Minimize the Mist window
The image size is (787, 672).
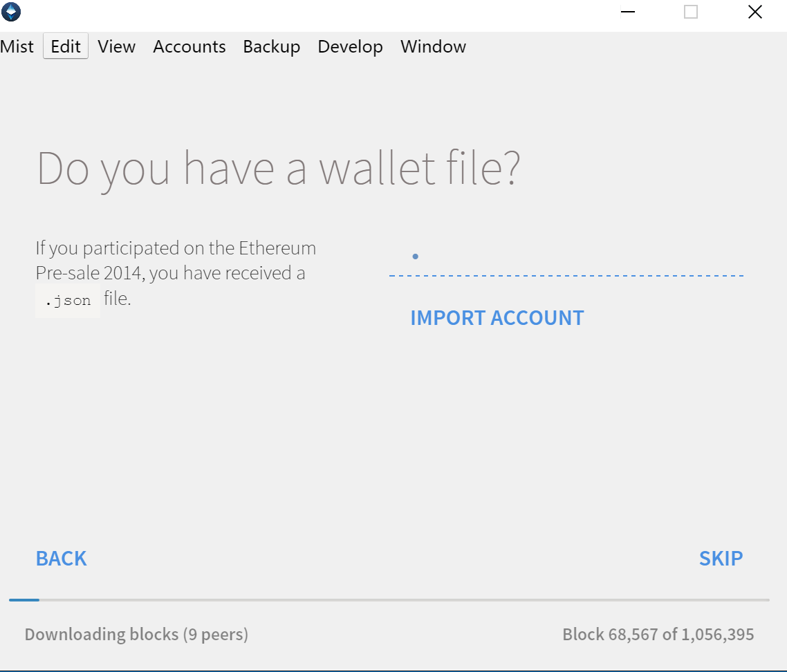click(628, 12)
